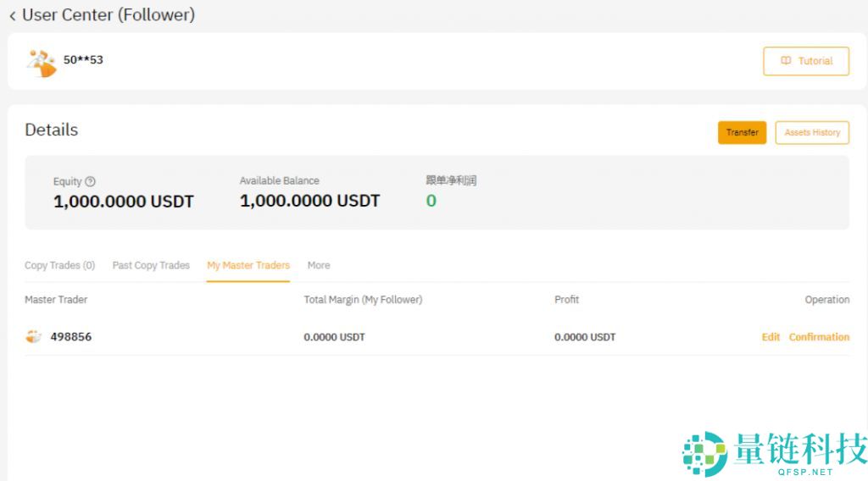Open master trader 498856's name
Image resolution: width=868 pixels, height=481 pixels.
coord(71,337)
